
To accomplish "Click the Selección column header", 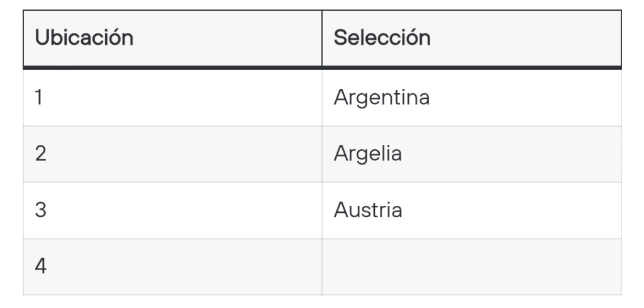I will [x=472, y=38].
